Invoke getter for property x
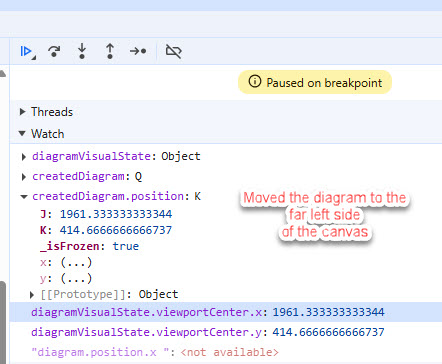The height and width of the screenshot is (364, 442). (x=76, y=262)
